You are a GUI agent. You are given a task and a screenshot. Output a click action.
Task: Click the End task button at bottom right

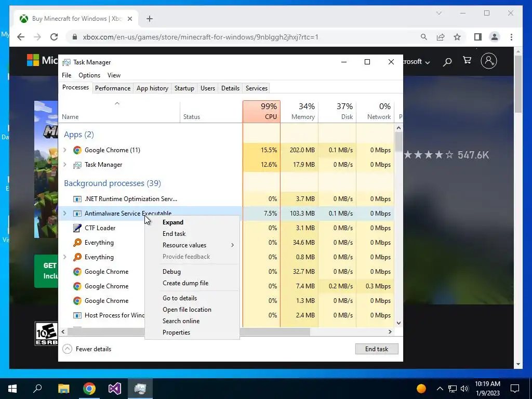pyautogui.click(x=377, y=349)
